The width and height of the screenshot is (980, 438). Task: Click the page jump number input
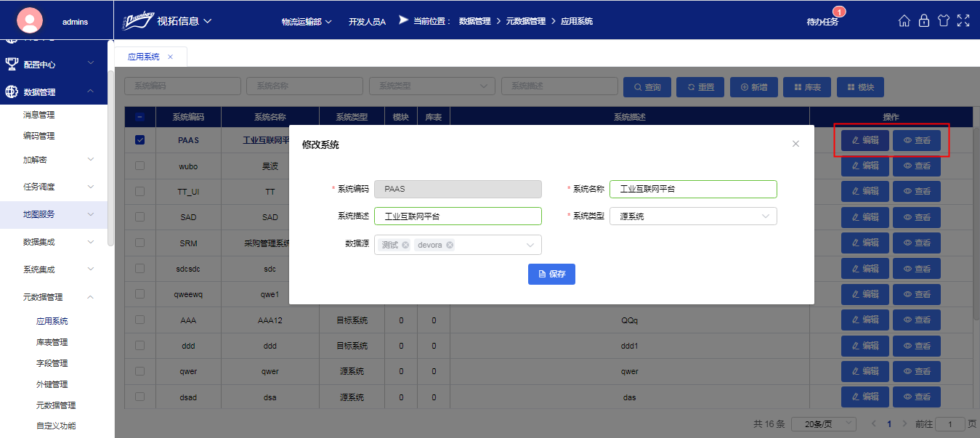(950, 423)
